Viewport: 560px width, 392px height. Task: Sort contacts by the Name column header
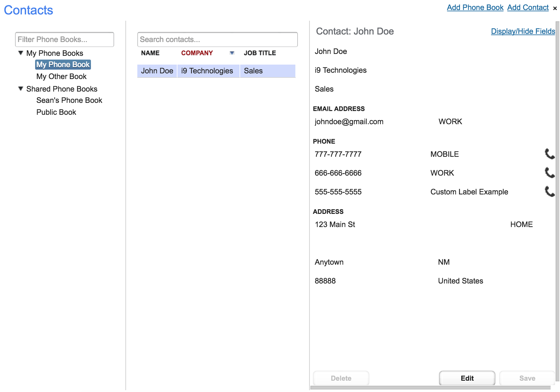[150, 53]
